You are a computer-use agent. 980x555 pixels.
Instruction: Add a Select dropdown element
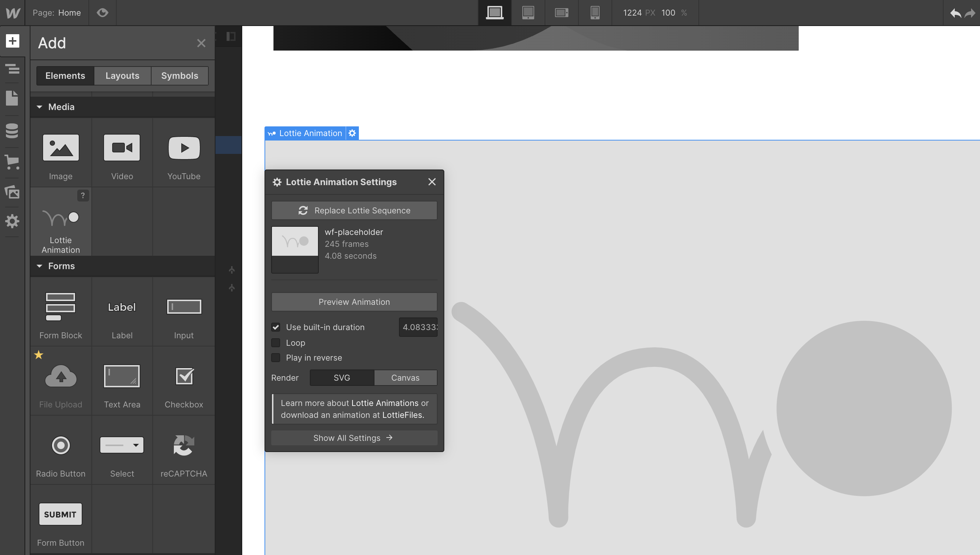pyautogui.click(x=122, y=450)
